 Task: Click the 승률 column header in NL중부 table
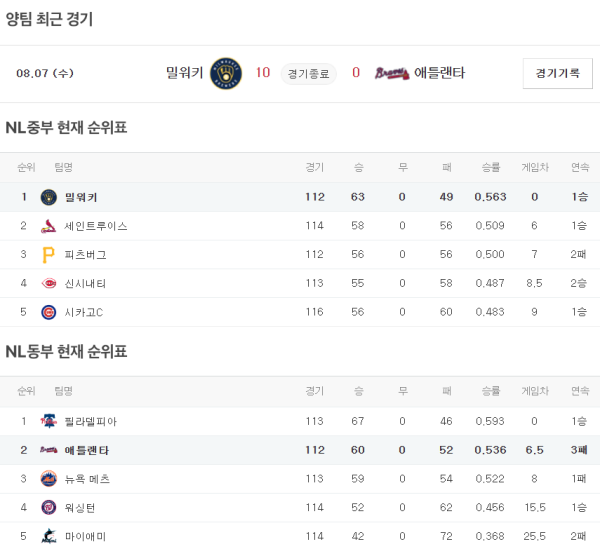coord(491,167)
